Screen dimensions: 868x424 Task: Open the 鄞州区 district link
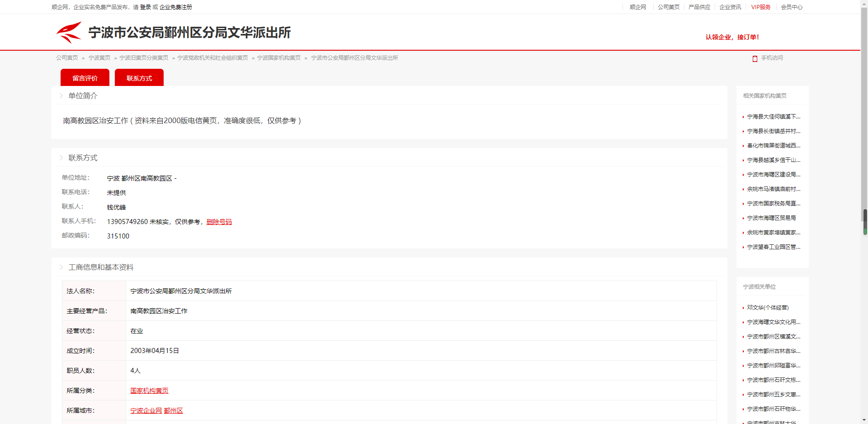click(174, 410)
